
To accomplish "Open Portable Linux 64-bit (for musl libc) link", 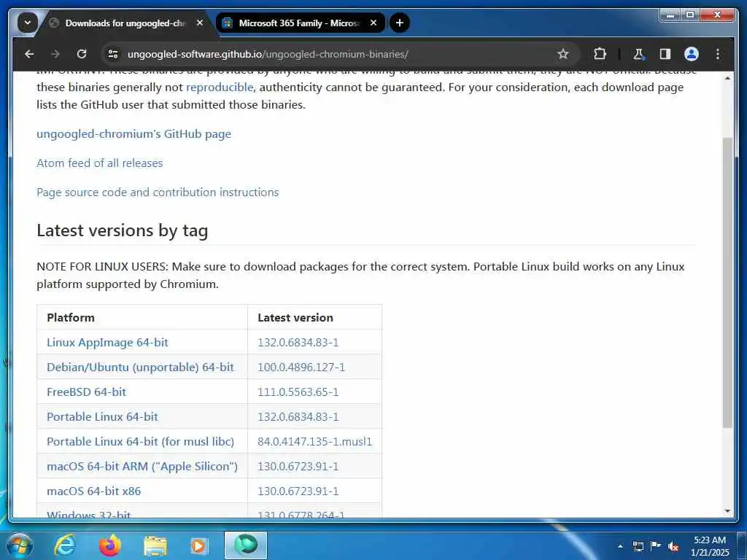I will [x=140, y=441].
